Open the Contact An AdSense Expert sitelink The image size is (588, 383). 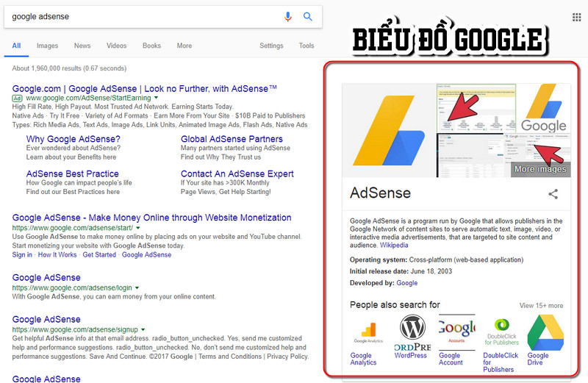[237, 174]
